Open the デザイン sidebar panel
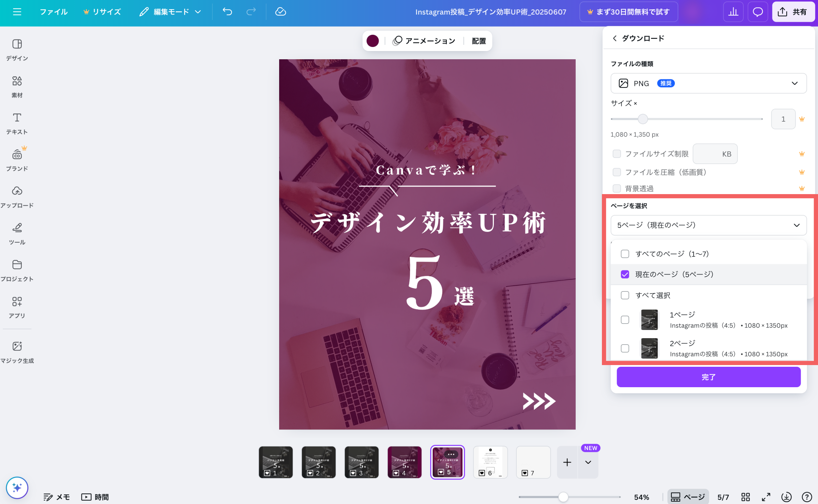818x504 pixels. coord(17,50)
